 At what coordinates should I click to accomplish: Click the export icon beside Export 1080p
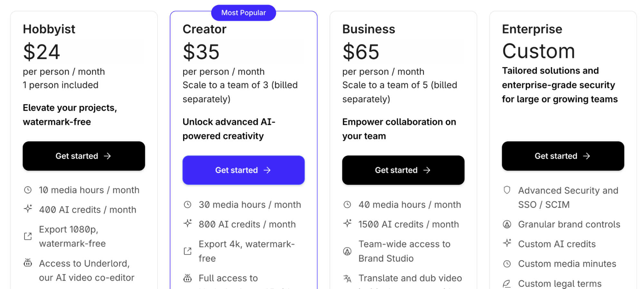point(28,237)
